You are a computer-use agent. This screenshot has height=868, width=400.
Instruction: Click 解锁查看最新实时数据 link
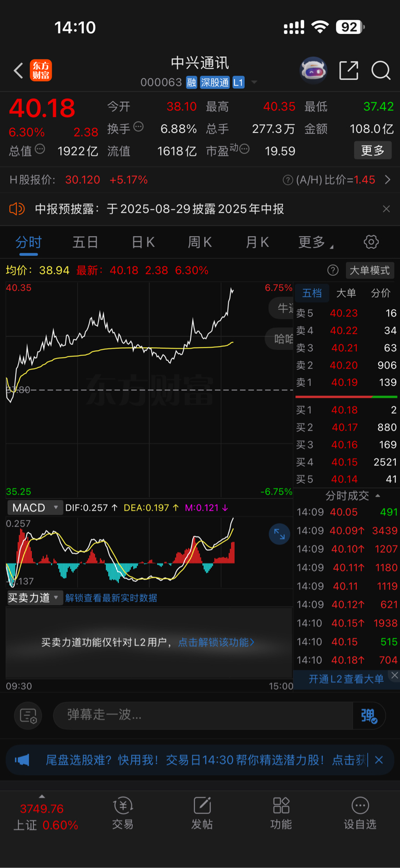(111, 598)
